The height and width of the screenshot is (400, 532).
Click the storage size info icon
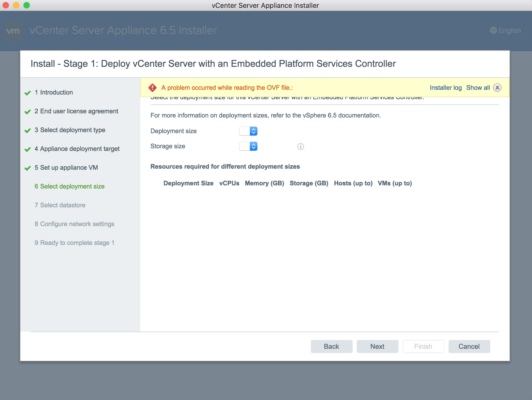pos(300,146)
